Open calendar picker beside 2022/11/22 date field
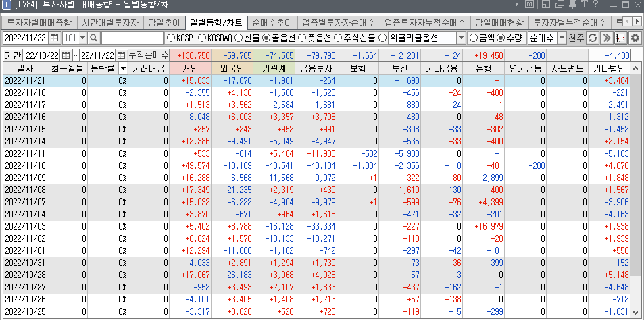Viewport: 644px width, 320px height. 54,38
